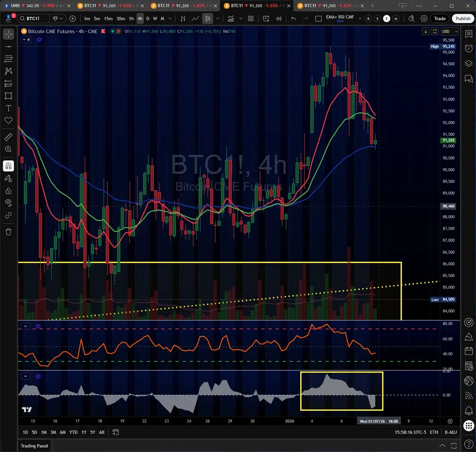Select the ruler Measure tool
This screenshot has width=476, height=452.
[8, 137]
